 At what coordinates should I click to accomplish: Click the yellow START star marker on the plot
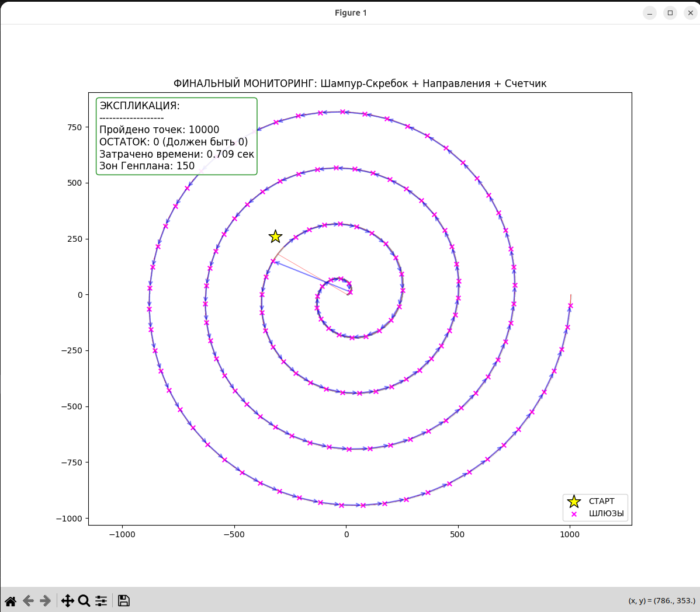[275, 237]
